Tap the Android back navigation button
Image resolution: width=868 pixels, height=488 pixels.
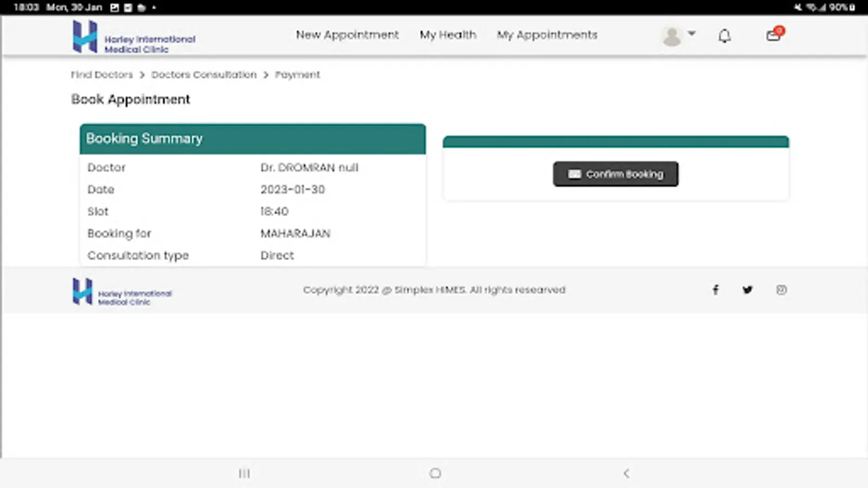coord(627,473)
